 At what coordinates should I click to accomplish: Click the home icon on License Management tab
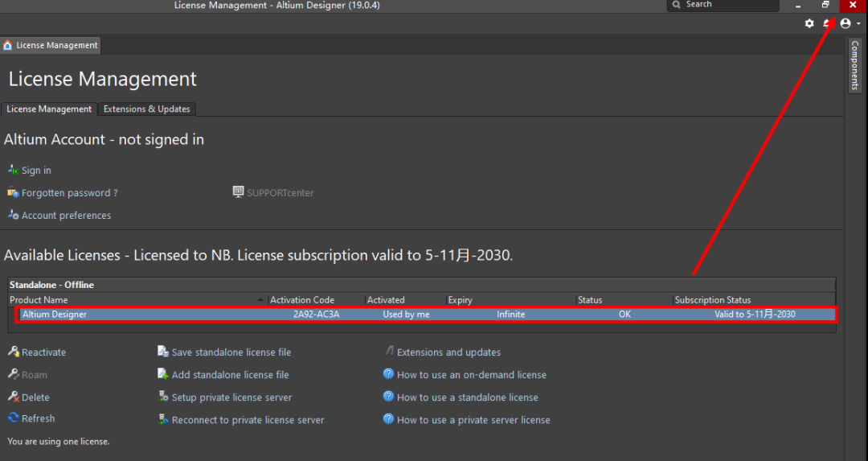pos(8,45)
